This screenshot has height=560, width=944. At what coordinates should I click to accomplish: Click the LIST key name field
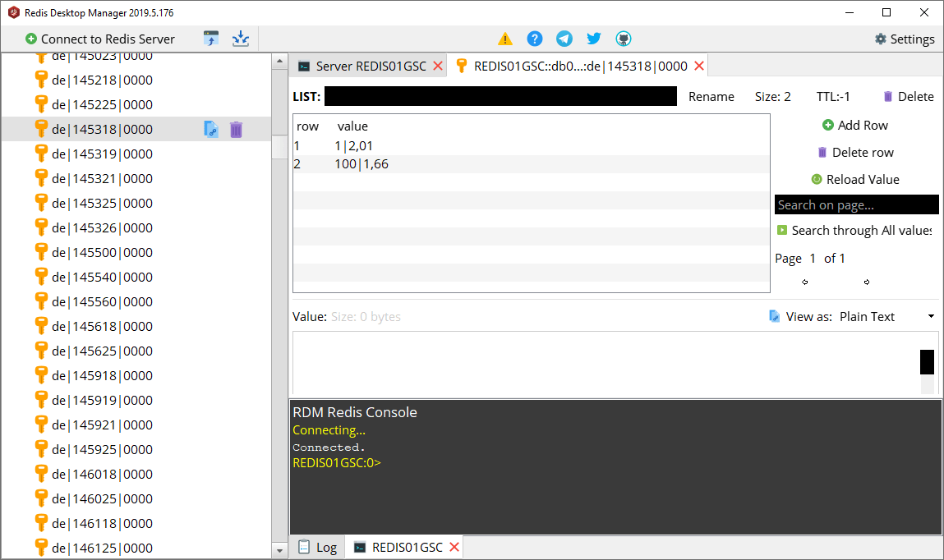tap(500, 96)
